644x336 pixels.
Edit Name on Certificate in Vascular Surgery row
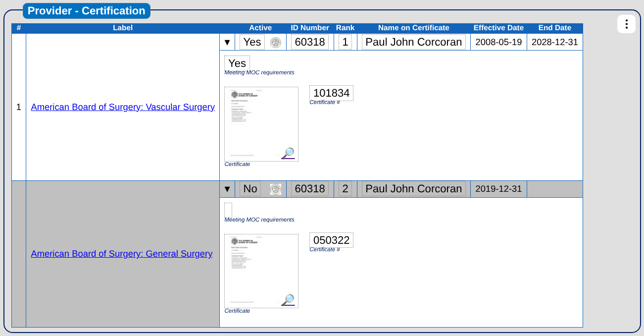point(414,42)
